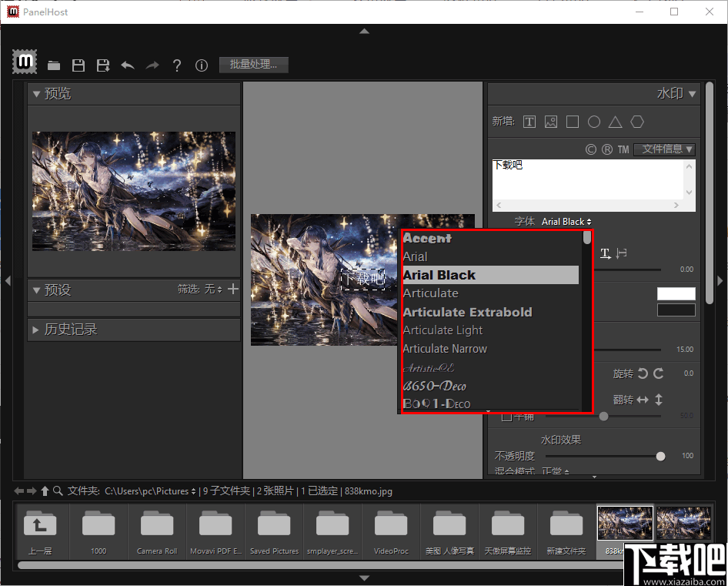
Task: Click the dark color swatch
Action: click(x=676, y=310)
